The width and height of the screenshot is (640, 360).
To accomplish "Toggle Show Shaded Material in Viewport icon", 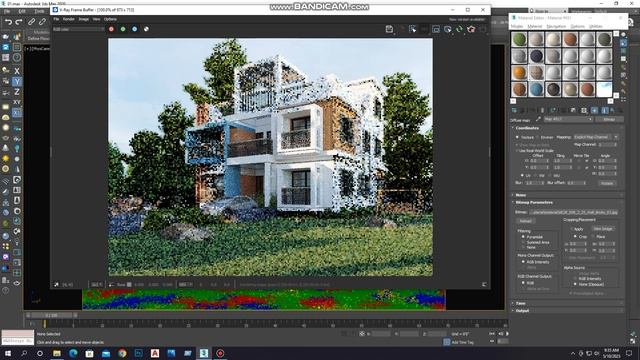I will (595, 110).
